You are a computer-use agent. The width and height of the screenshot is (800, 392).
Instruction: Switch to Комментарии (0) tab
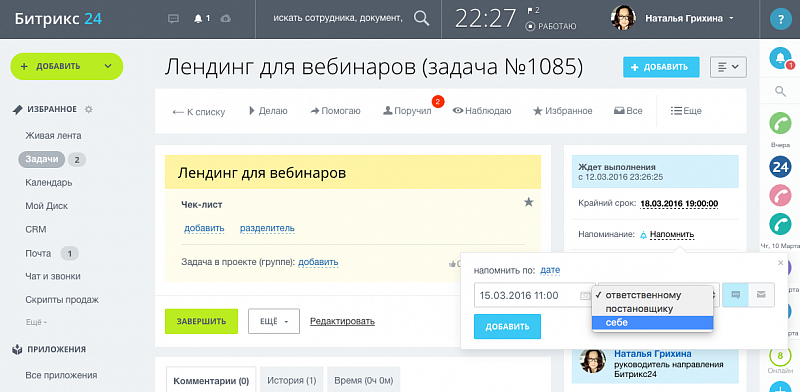[211, 381]
